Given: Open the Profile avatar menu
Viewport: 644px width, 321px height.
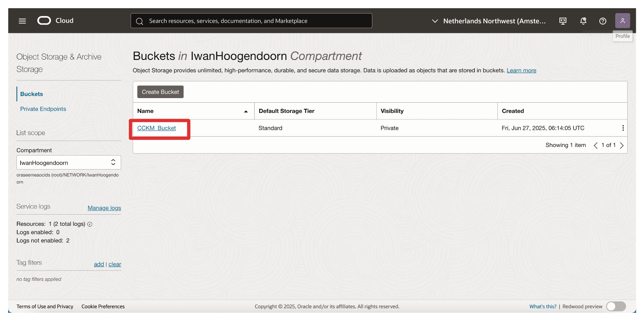Looking at the screenshot, I should tap(623, 21).
